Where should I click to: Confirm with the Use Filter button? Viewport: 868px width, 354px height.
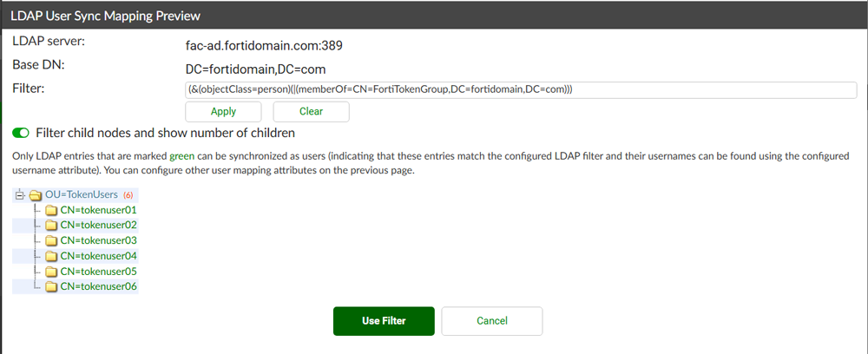coord(384,321)
